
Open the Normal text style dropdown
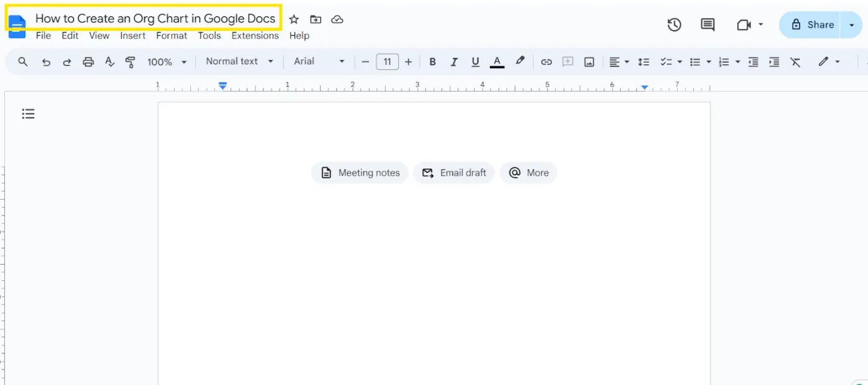[239, 61]
